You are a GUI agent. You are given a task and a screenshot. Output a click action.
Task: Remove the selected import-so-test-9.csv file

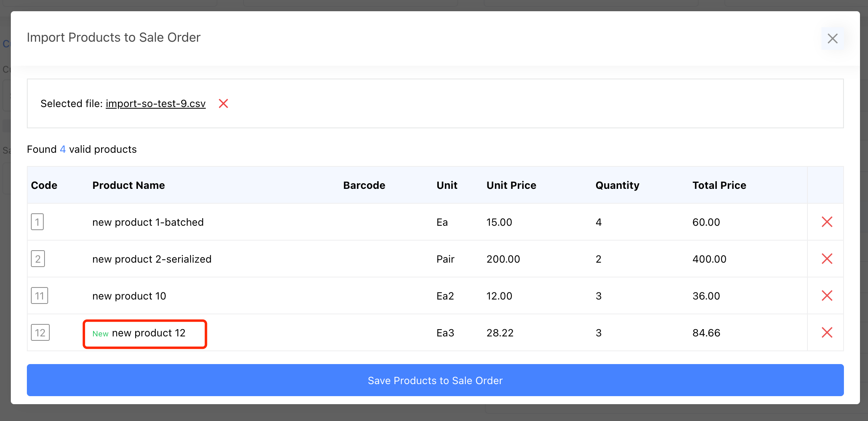[223, 103]
